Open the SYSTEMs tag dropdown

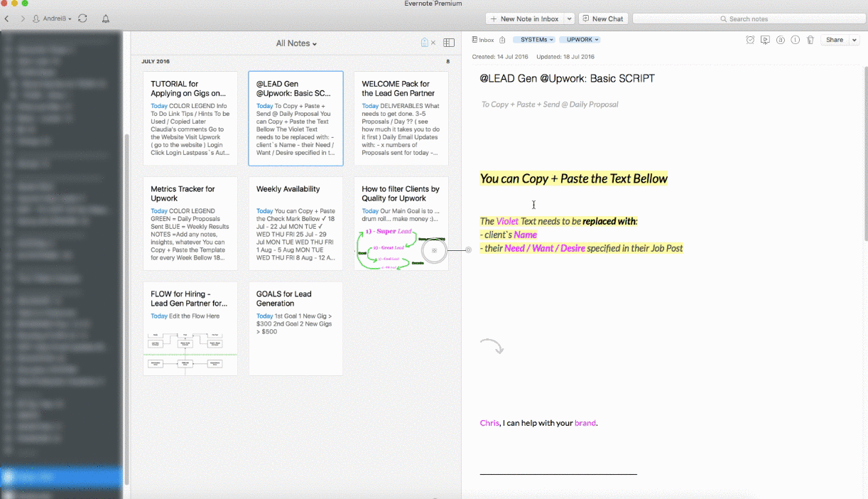[x=533, y=40]
